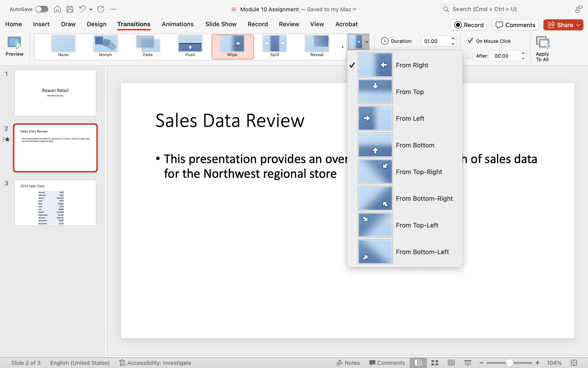
Task: Click the Sales Data Review slide title
Action: [x=230, y=120]
